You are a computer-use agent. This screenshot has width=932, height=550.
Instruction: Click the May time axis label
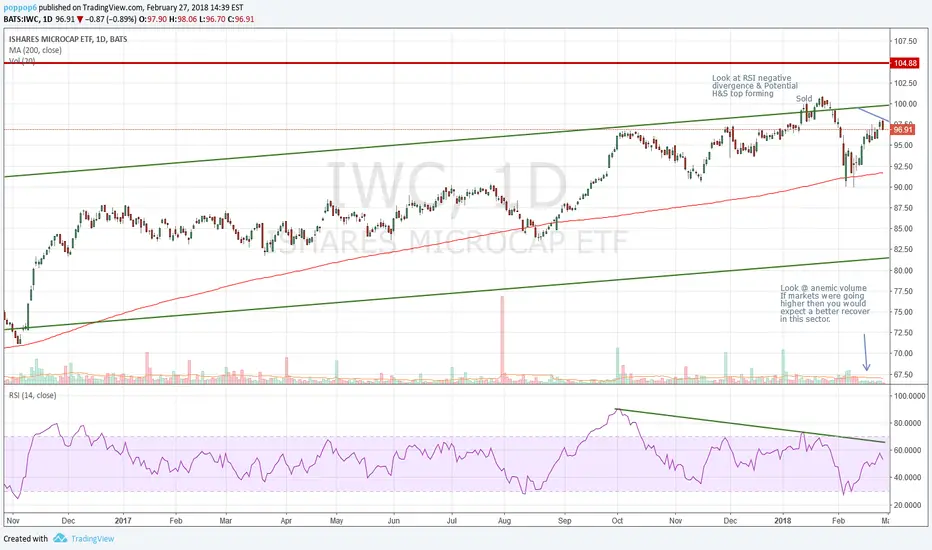point(336,520)
